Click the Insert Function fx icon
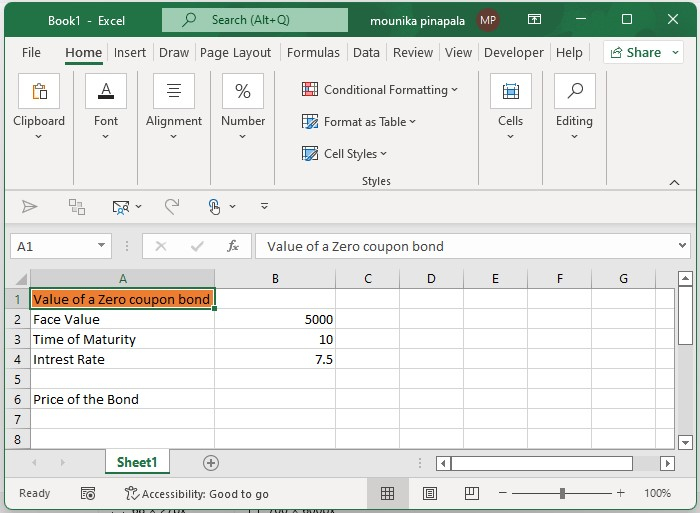The height and width of the screenshot is (513, 700). (233, 246)
